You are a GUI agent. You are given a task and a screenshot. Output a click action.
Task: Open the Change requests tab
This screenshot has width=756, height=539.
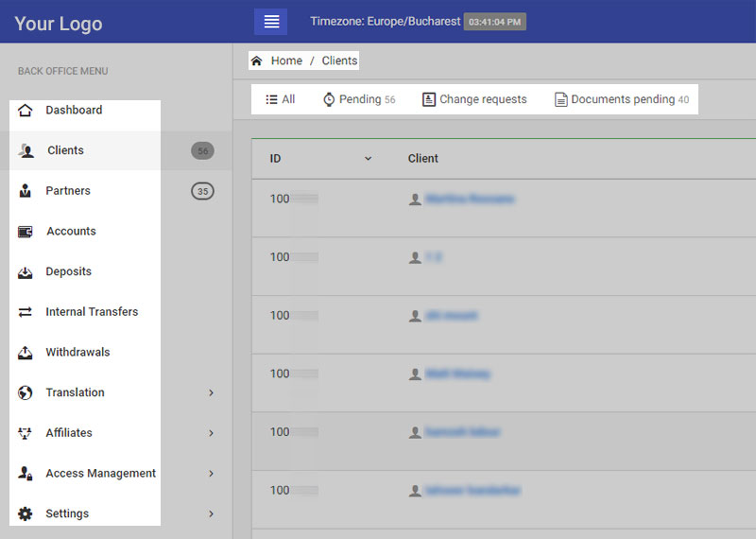(474, 99)
